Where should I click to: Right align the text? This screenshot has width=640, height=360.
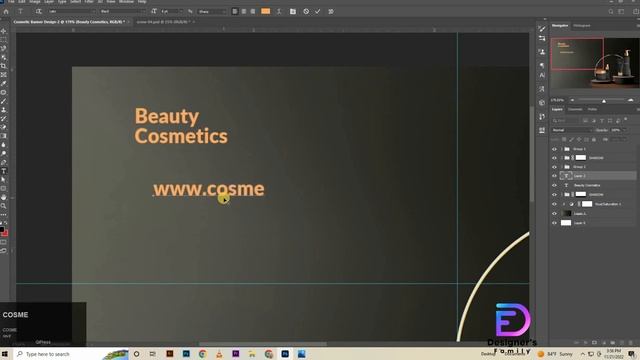[253, 11]
